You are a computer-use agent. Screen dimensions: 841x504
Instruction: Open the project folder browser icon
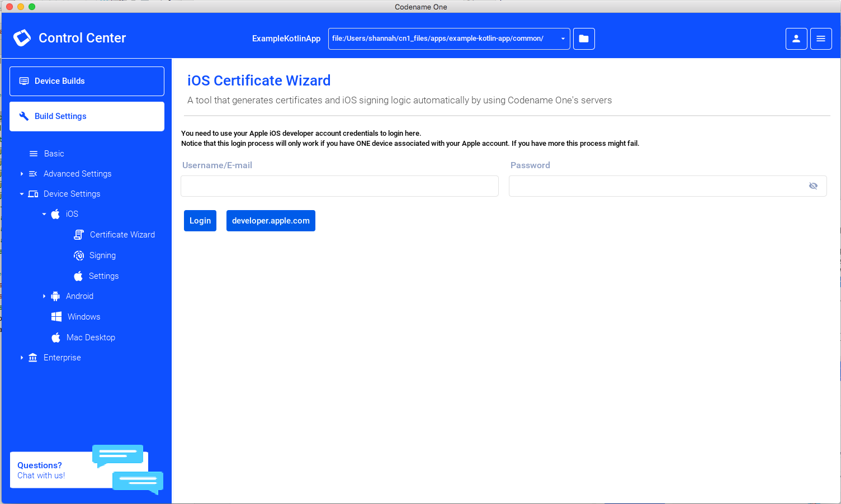point(584,39)
